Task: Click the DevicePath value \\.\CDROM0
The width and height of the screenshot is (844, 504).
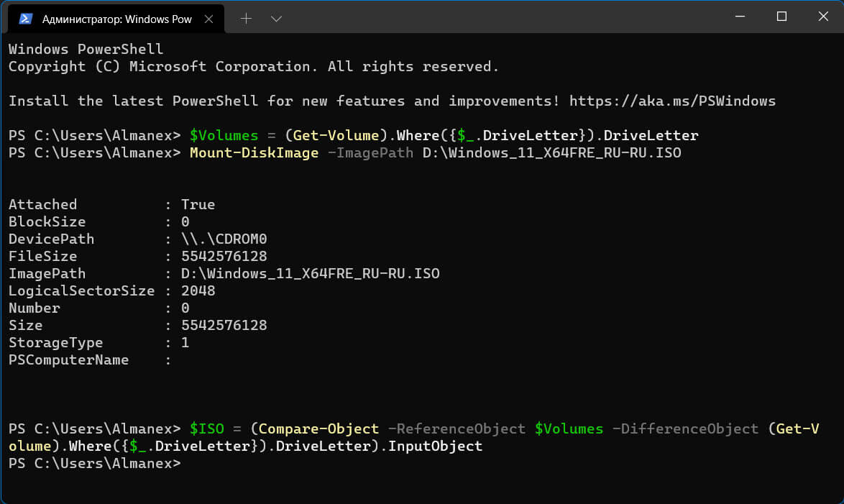Action: click(x=224, y=239)
